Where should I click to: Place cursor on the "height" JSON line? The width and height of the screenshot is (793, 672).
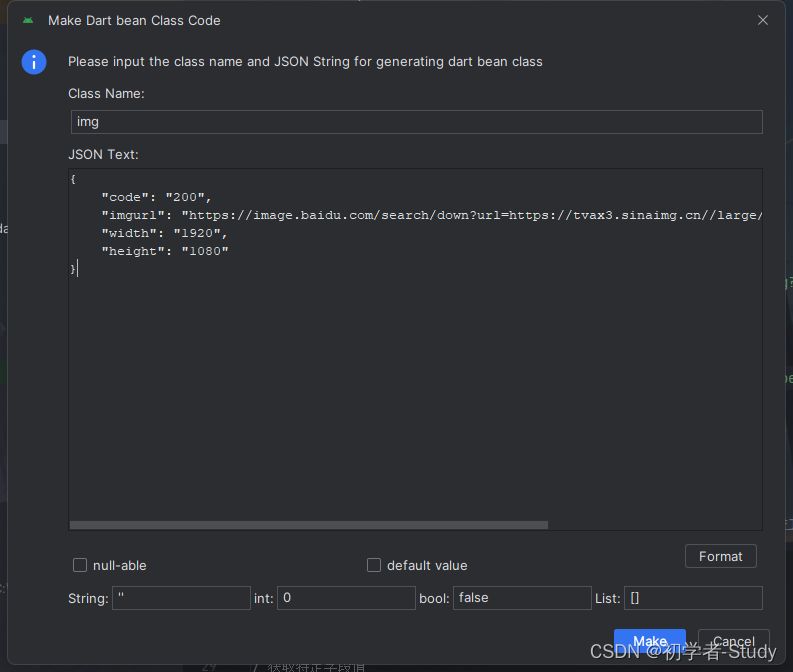pos(164,251)
